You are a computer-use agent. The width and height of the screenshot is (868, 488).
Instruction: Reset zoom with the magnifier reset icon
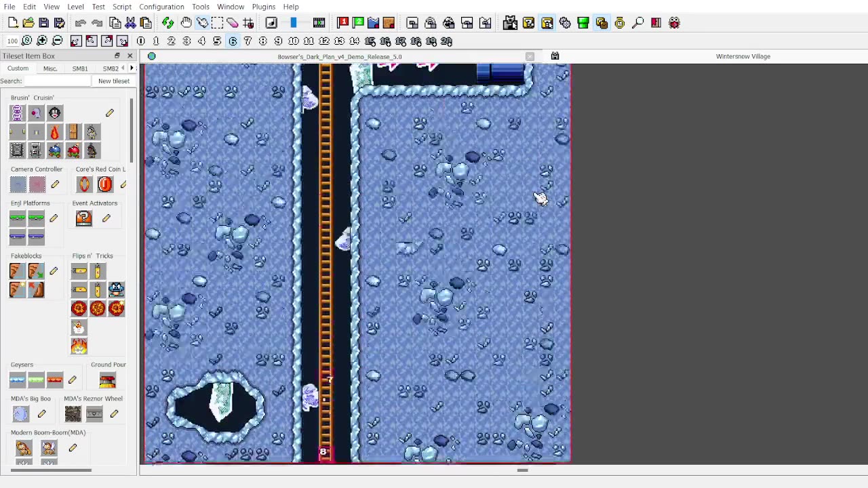pyautogui.click(x=27, y=41)
